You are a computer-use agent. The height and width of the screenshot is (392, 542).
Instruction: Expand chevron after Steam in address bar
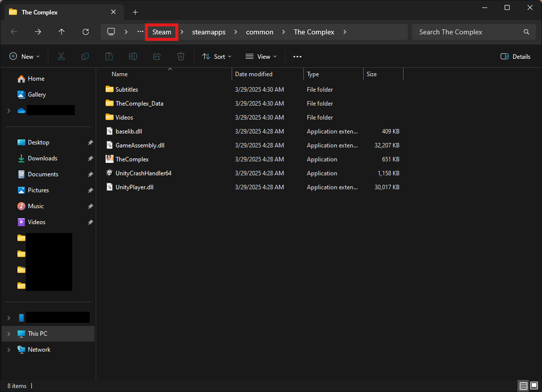tap(182, 32)
